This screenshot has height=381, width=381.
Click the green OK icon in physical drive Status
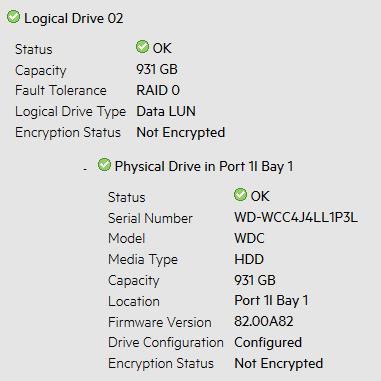click(240, 195)
